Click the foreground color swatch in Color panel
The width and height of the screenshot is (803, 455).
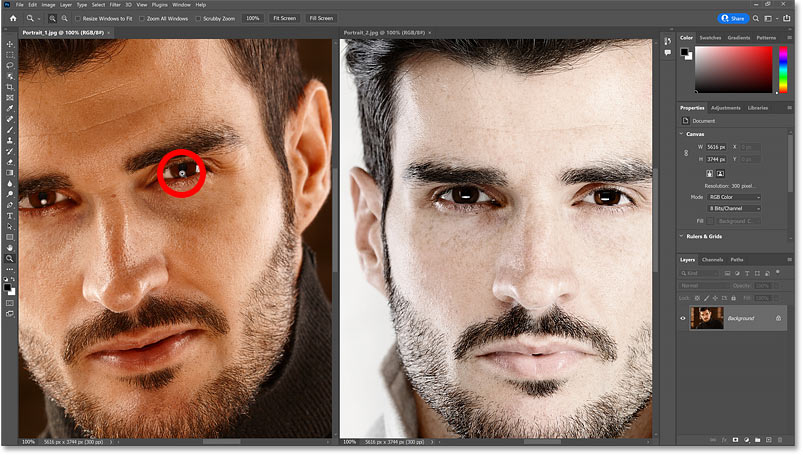point(684,52)
